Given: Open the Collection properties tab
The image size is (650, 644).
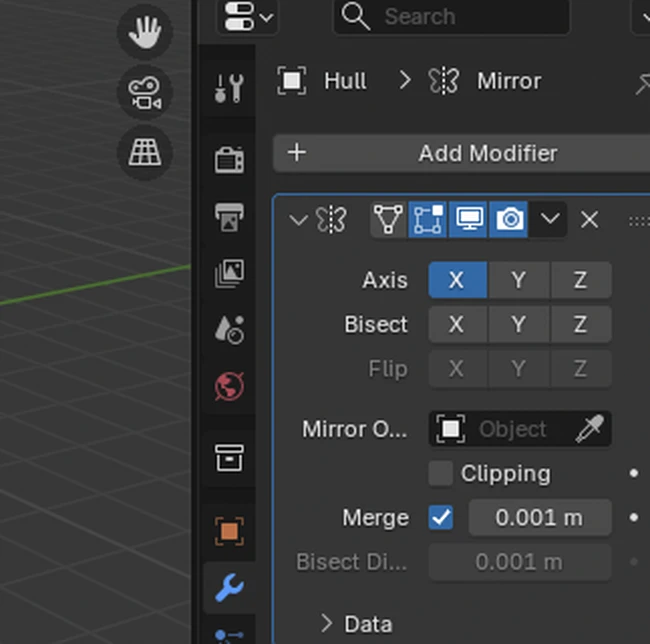Looking at the screenshot, I should click(x=229, y=458).
